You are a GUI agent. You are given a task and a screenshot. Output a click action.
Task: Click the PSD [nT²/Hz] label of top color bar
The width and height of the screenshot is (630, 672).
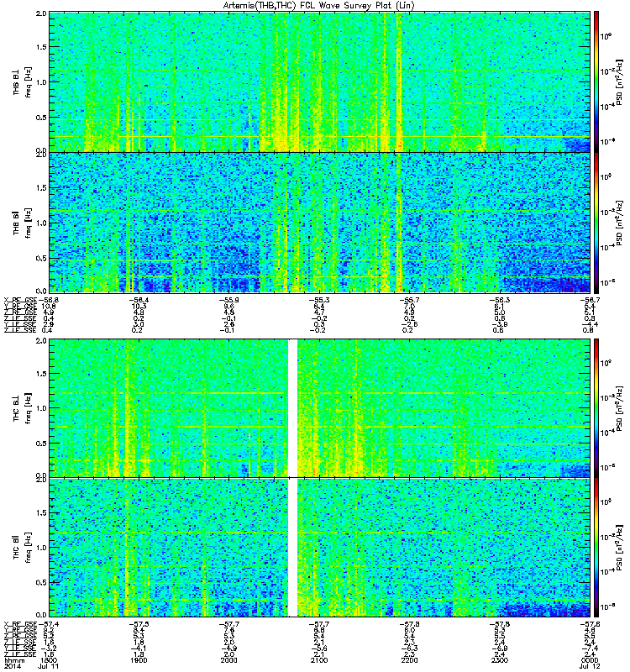pyautogui.click(x=619, y=81)
